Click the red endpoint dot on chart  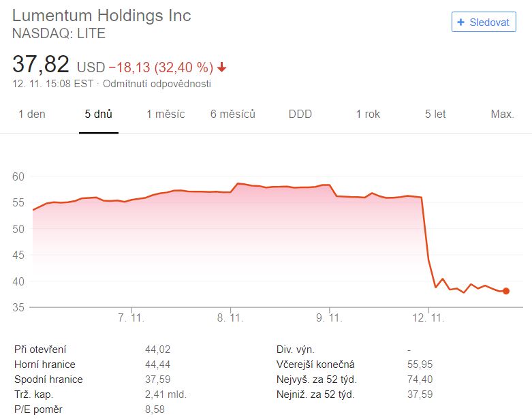point(506,291)
